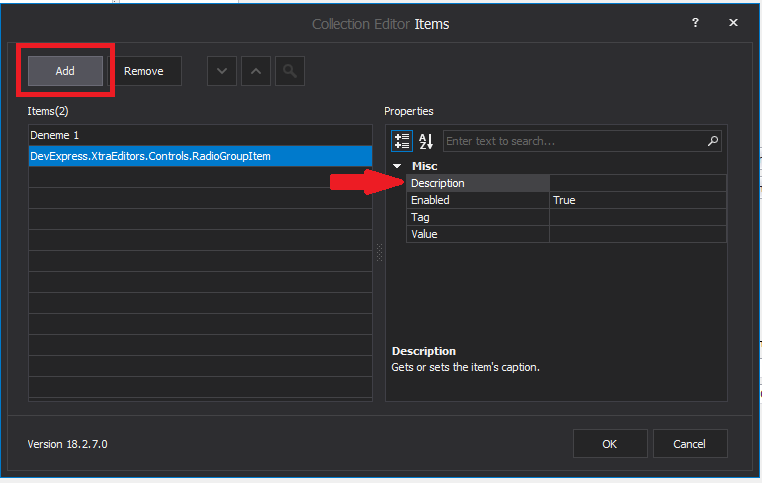Sort properties alphabetically
This screenshot has height=483, width=762.
point(426,142)
